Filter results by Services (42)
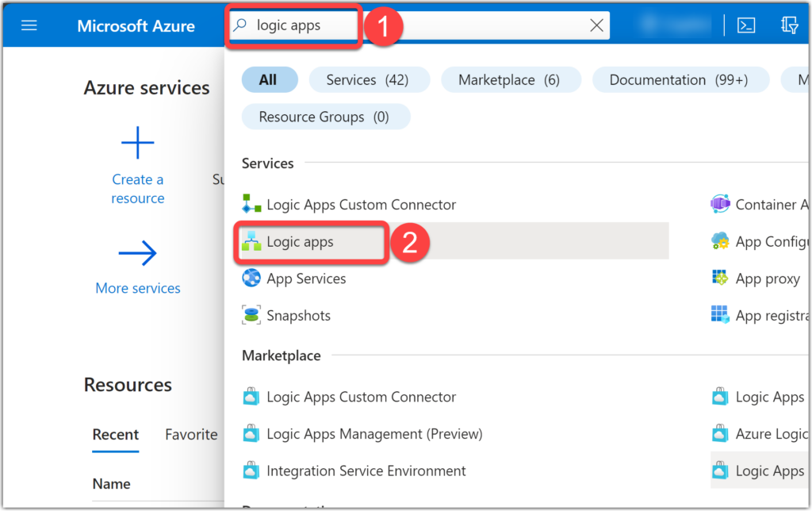812x511 pixels. click(369, 80)
